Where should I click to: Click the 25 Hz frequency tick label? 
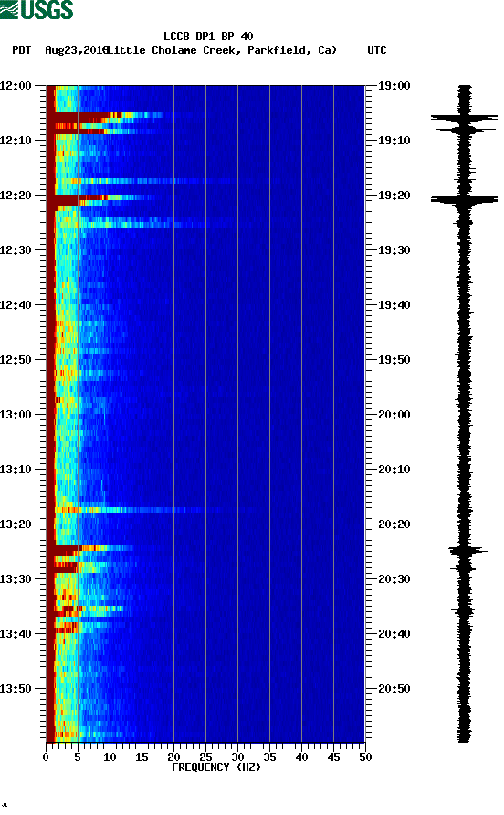(205, 757)
